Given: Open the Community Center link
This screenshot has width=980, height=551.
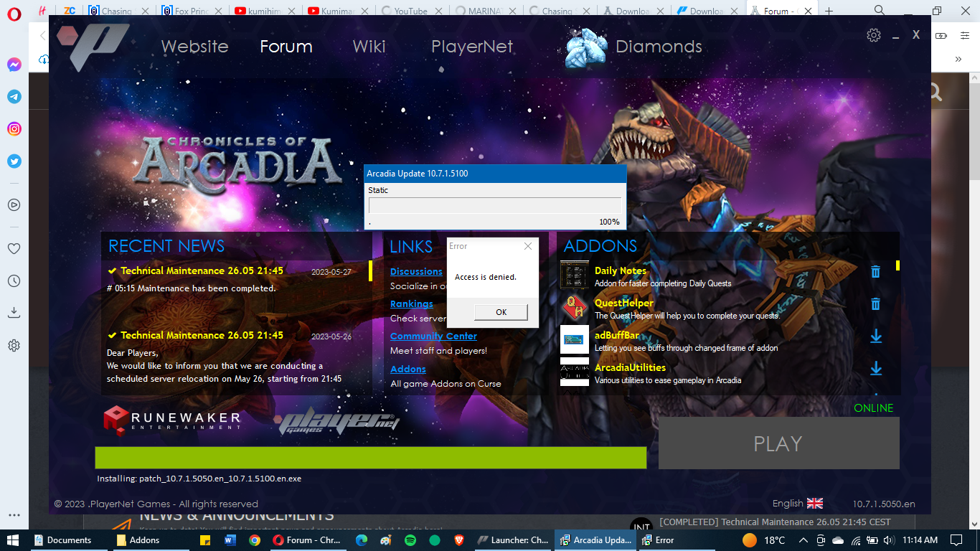Looking at the screenshot, I should point(433,336).
